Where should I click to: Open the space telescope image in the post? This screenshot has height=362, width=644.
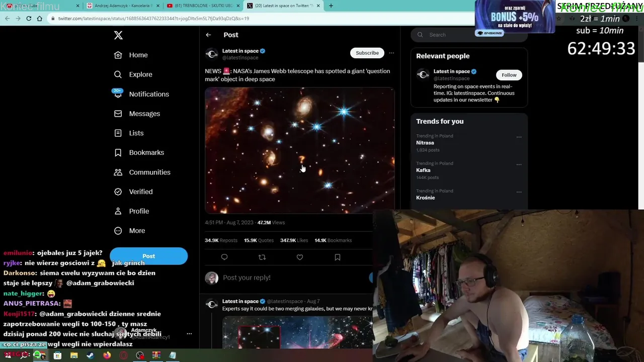point(300,150)
